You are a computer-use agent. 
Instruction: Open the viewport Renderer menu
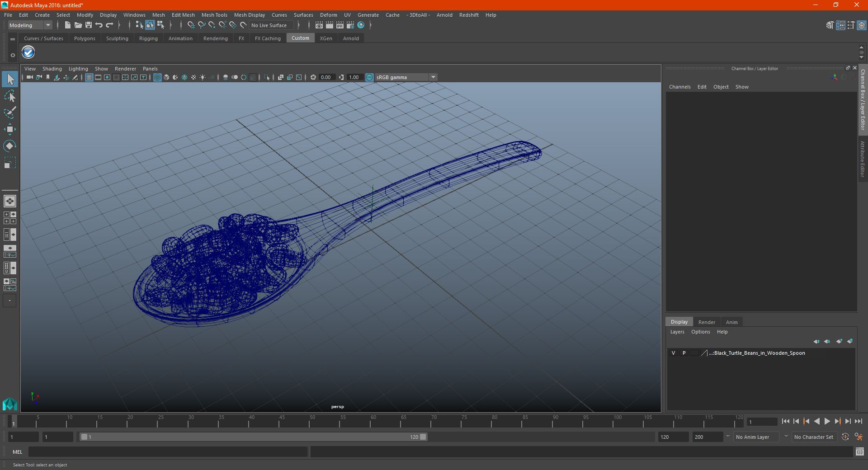pyautogui.click(x=125, y=69)
